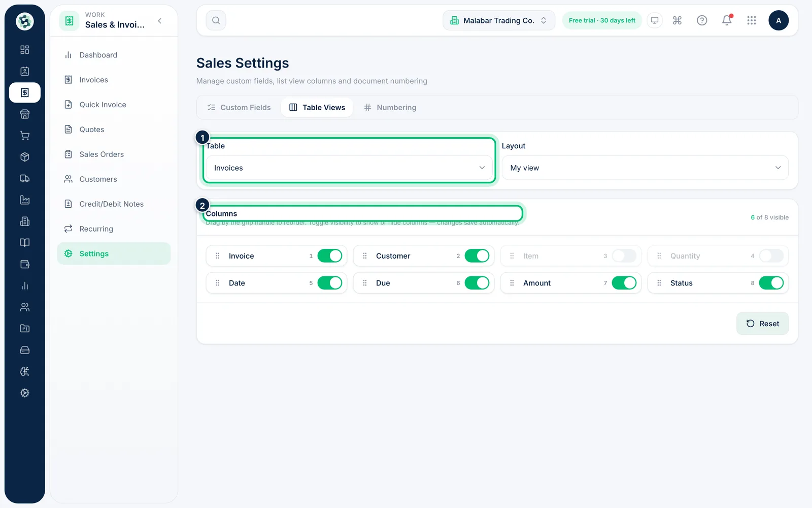Open Sales Orders in sidebar
The height and width of the screenshot is (508, 812).
point(114,154)
